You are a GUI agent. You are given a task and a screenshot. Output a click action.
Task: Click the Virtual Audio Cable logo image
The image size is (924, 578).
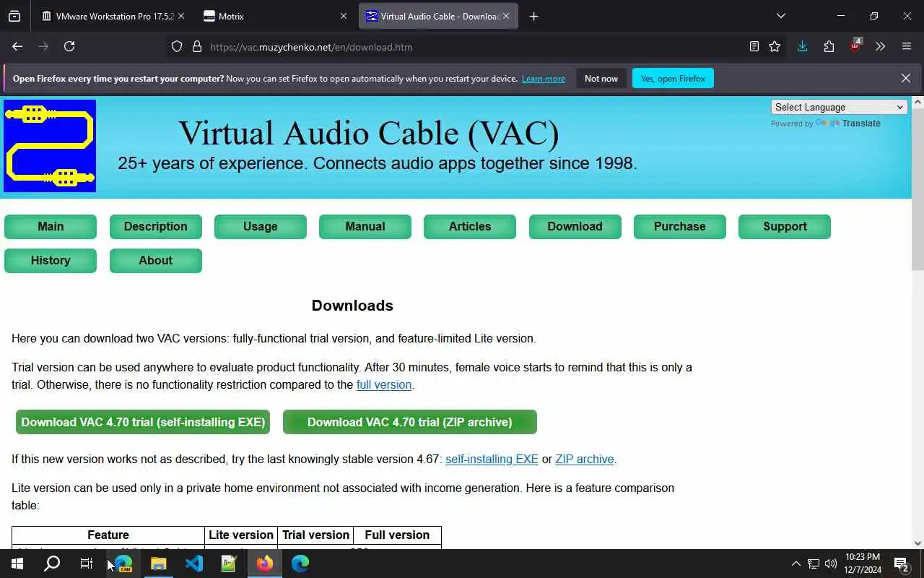point(50,146)
